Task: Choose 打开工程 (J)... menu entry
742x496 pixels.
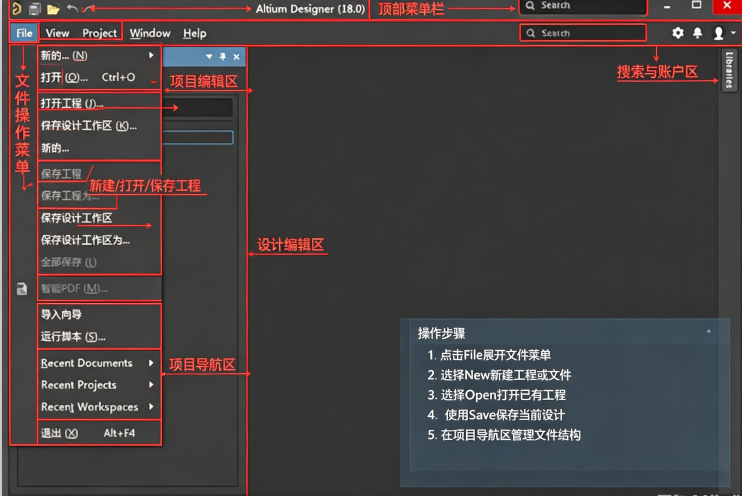Action: point(98,103)
